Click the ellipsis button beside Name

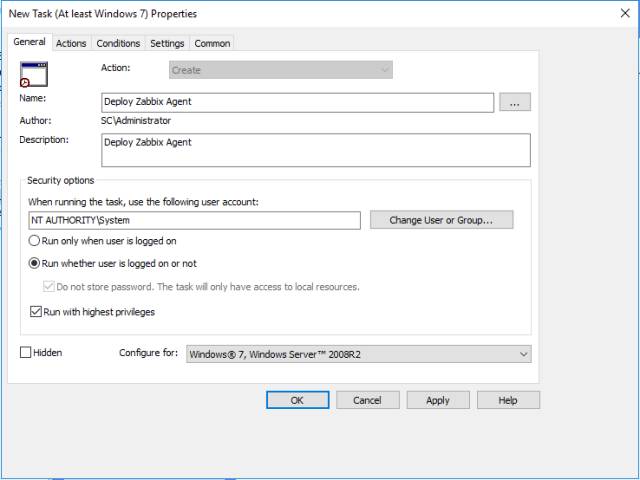coord(514,102)
